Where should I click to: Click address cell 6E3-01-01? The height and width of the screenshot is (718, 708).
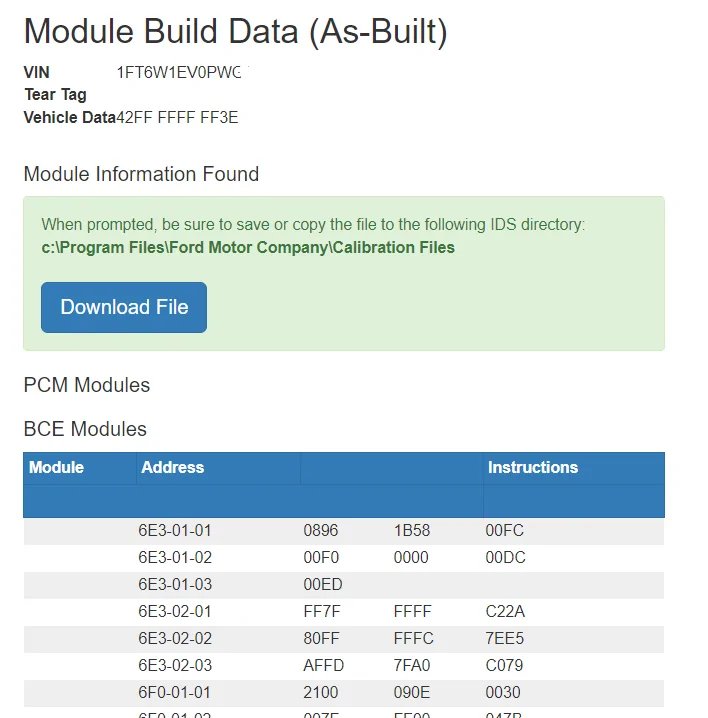click(175, 530)
